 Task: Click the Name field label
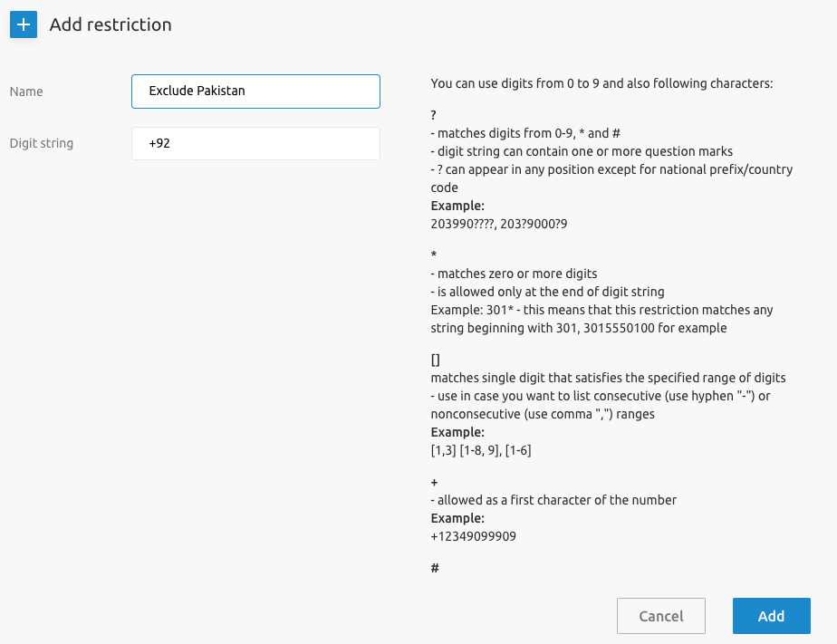coord(26,91)
